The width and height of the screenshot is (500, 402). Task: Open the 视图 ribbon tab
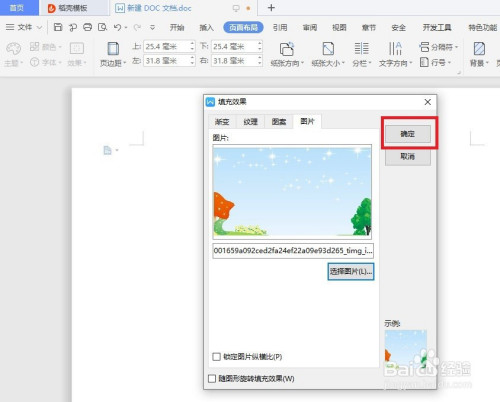pos(339,27)
